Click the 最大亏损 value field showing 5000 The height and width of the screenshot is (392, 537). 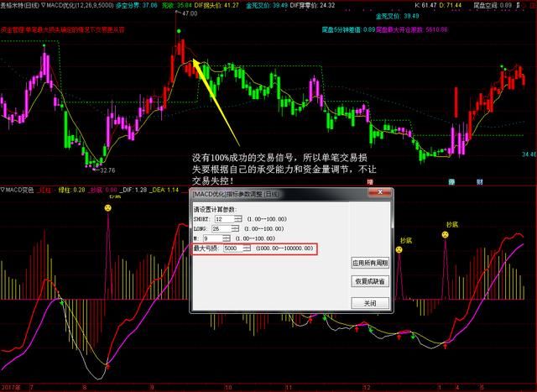pos(232,248)
